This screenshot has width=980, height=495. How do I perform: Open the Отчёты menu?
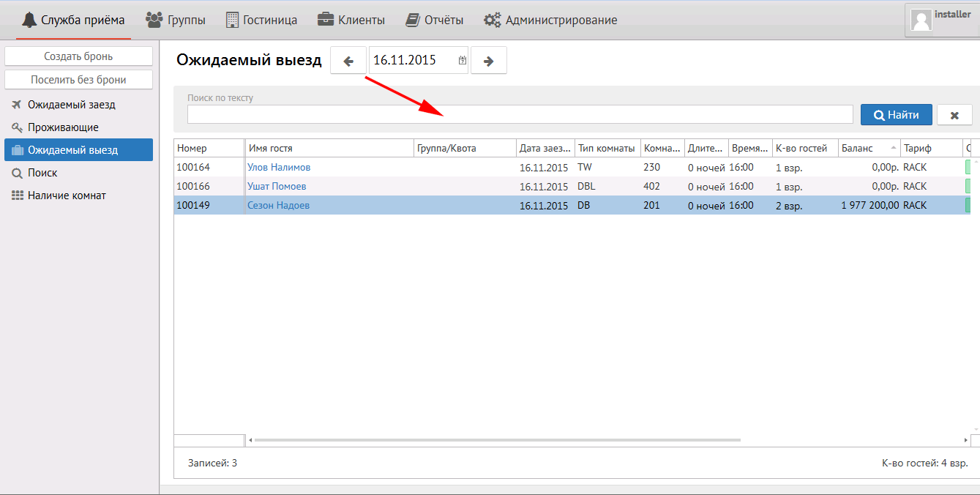click(x=435, y=20)
